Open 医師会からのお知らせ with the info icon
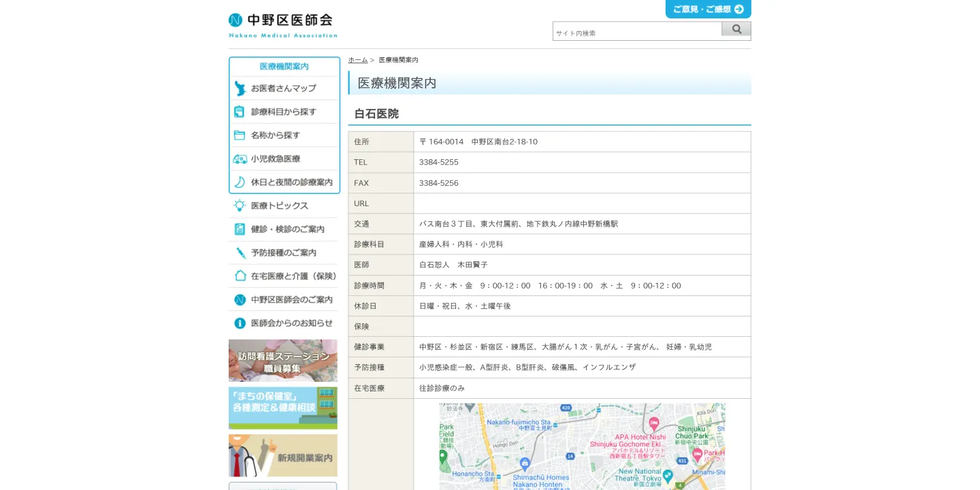Screen dimensions: 980x490 click(282, 323)
